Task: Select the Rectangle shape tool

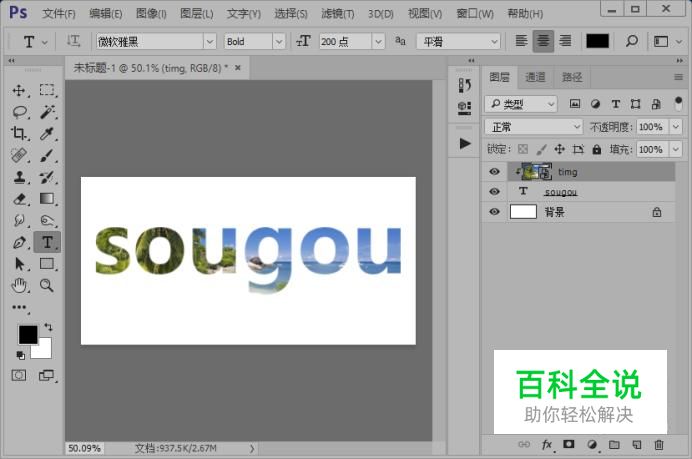Action: point(47,263)
